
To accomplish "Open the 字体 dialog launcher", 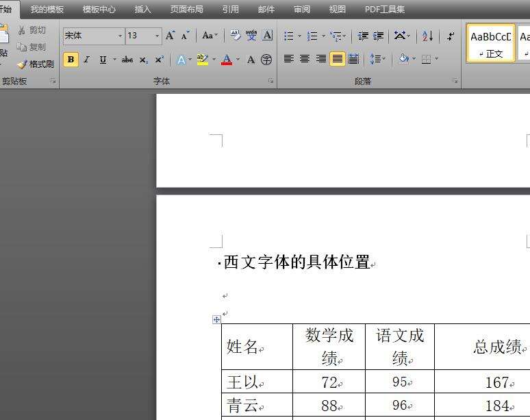I will 270,81.
